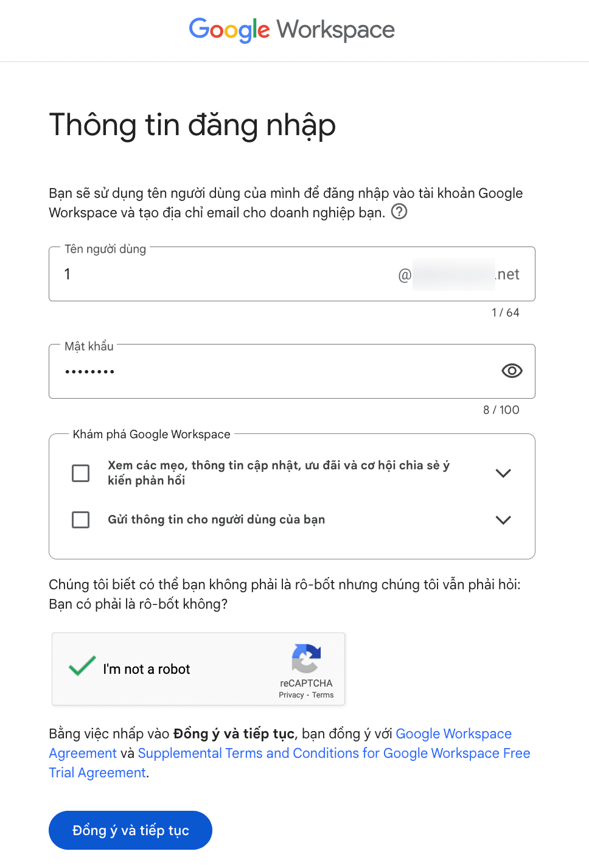The height and width of the screenshot is (868, 589).
Task: Check the tips and updates checkbox
Action: pos(81,473)
